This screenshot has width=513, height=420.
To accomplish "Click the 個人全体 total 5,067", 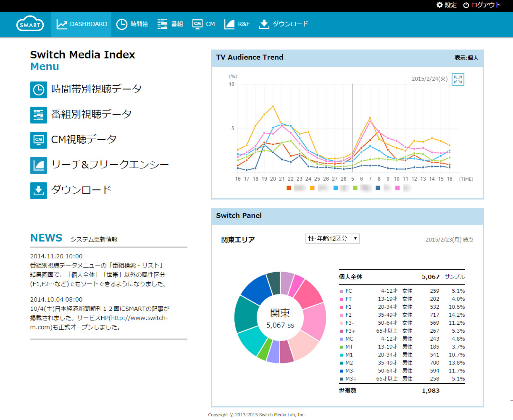I will 431,277.
